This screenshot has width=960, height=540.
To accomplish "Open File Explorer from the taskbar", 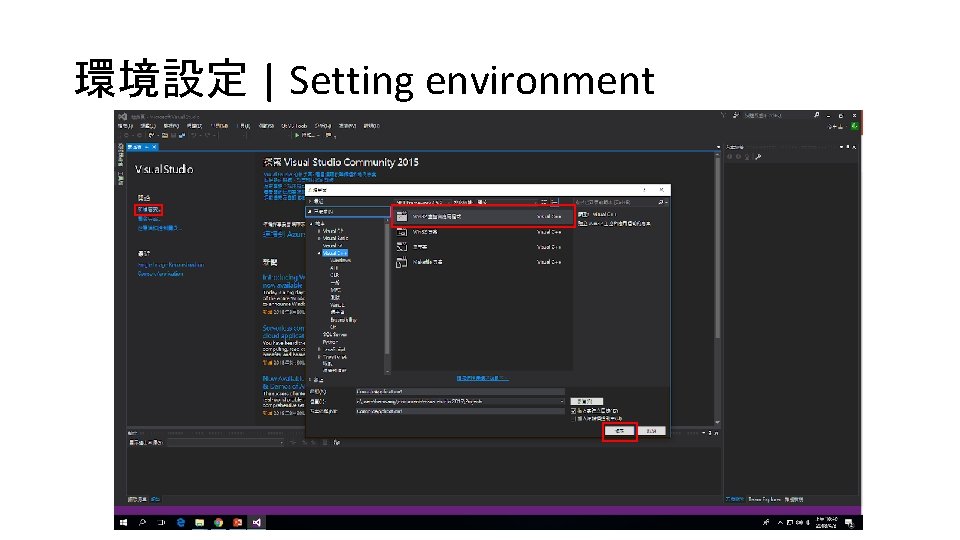I will [x=200, y=522].
